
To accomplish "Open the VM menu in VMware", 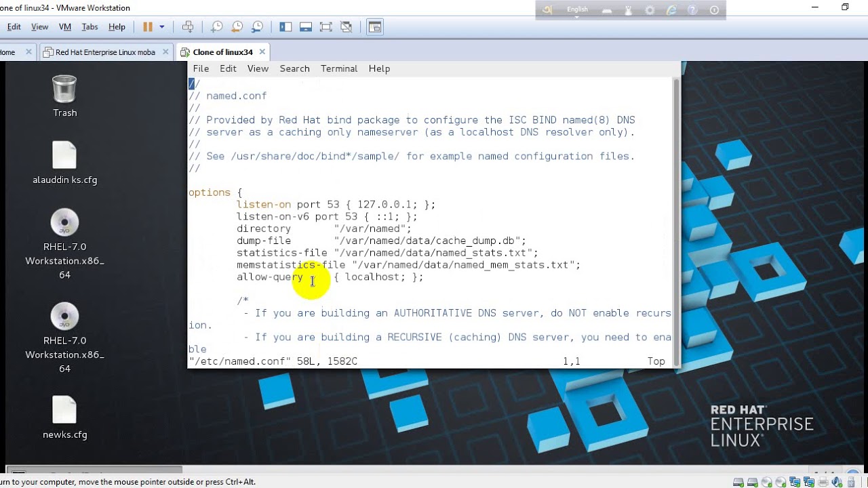I will point(65,27).
